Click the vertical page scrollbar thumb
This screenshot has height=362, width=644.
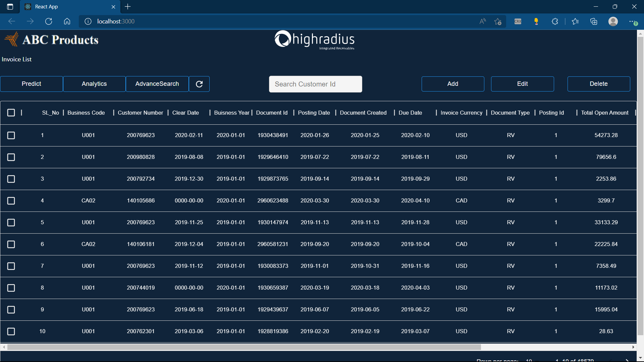pos(640,186)
